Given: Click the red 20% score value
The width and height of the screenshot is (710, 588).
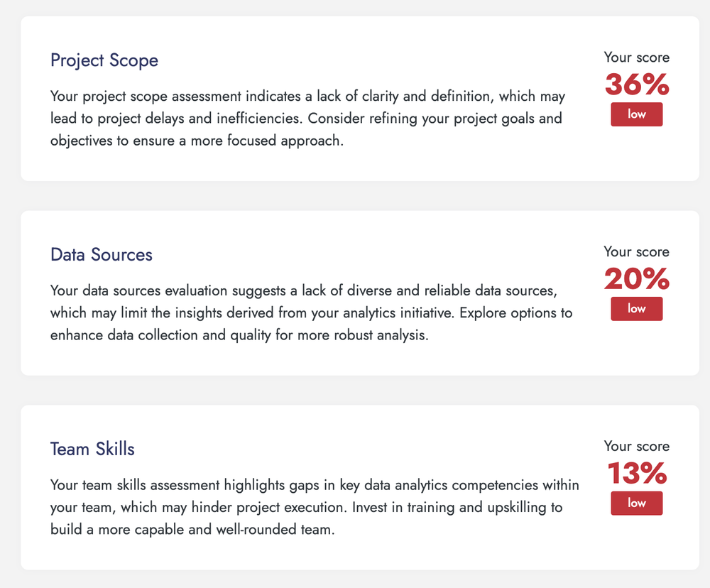Looking at the screenshot, I should point(637,280).
